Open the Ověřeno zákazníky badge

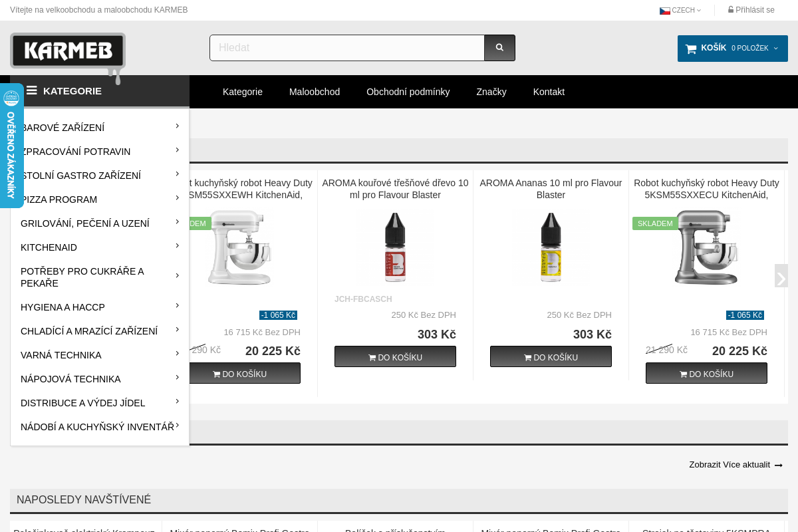11,146
